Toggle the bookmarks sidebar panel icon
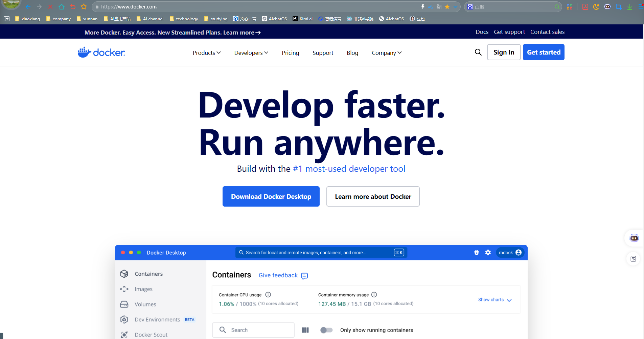 [6, 19]
